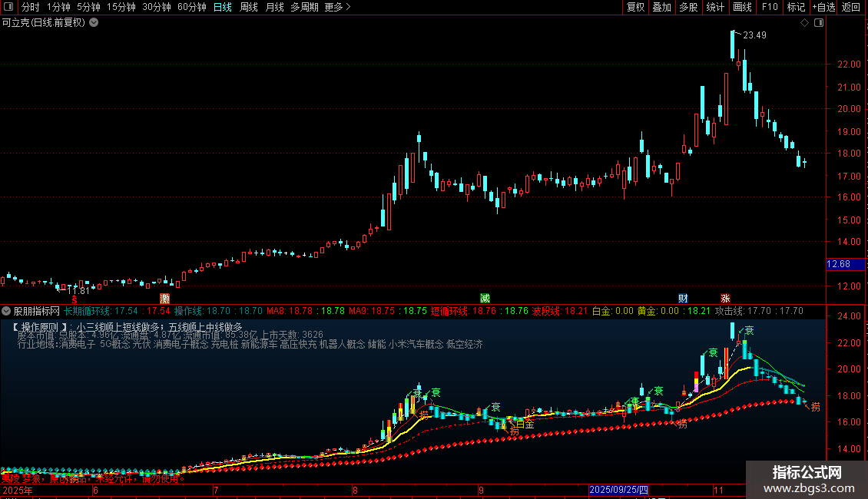Click the 返回 back button
The image size is (868, 499).
(x=851, y=7)
